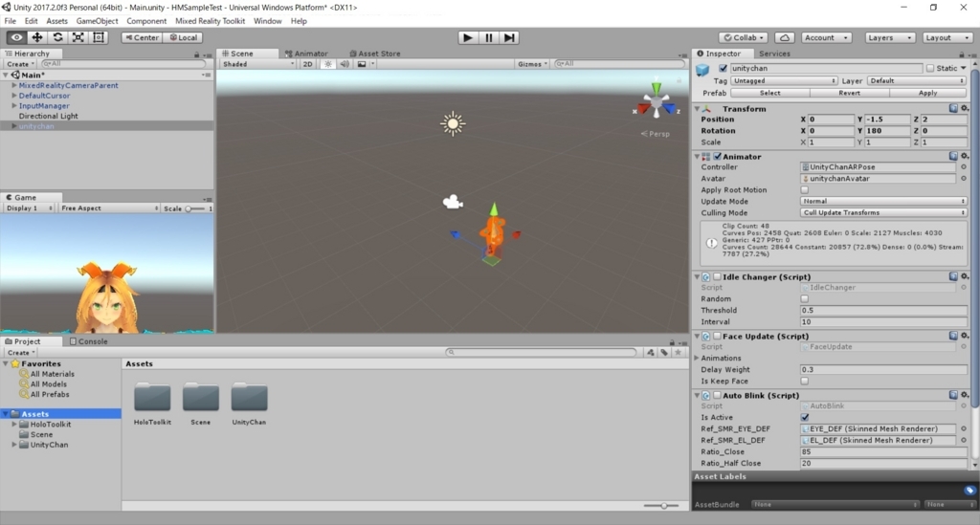The width and height of the screenshot is (980, 525).
Task: Toggle unitychan object active checkbox
Action: pyautogui.click(x=724, y=68)
